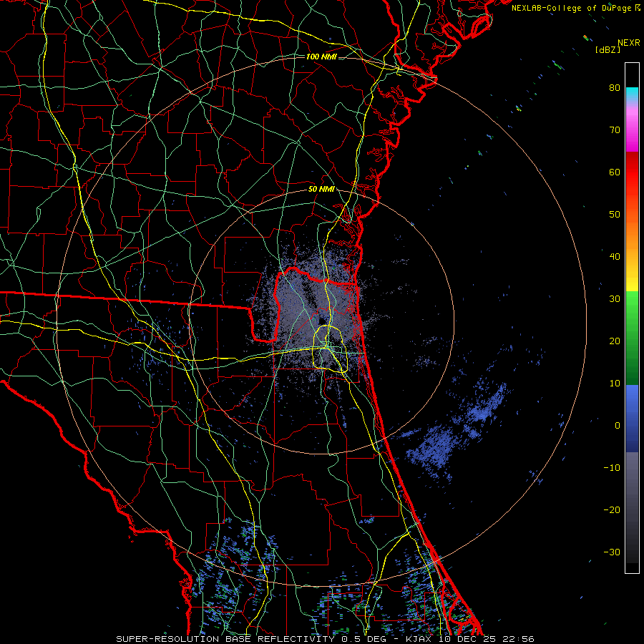Click the 80 value on the dBZ scale
This screenshot has width=644, height=644.
[x=615, y=88]
